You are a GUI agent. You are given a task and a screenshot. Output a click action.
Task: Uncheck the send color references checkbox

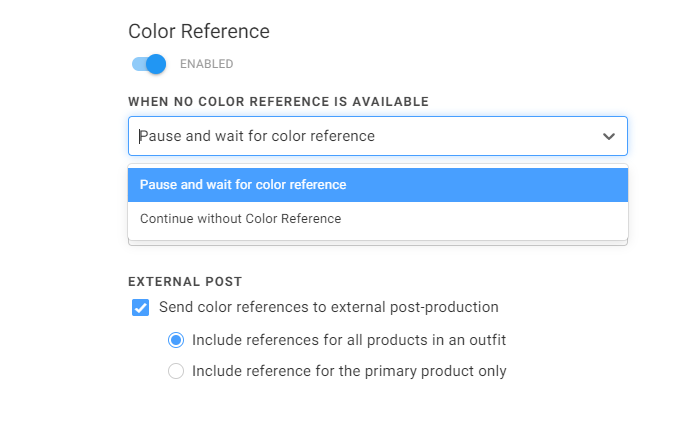(x=141, y=308)
